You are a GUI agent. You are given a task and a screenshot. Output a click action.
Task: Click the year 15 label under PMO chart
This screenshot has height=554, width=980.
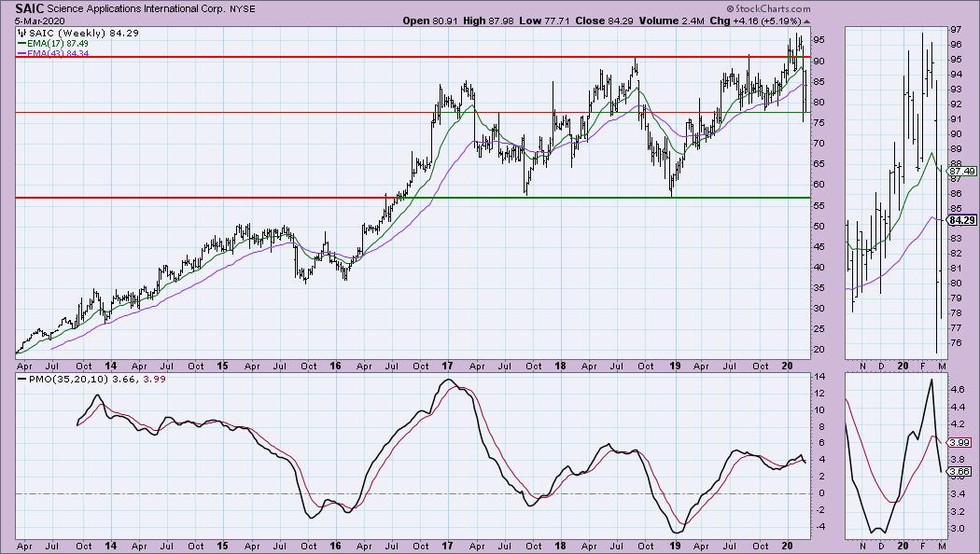[x=222, y=547]
